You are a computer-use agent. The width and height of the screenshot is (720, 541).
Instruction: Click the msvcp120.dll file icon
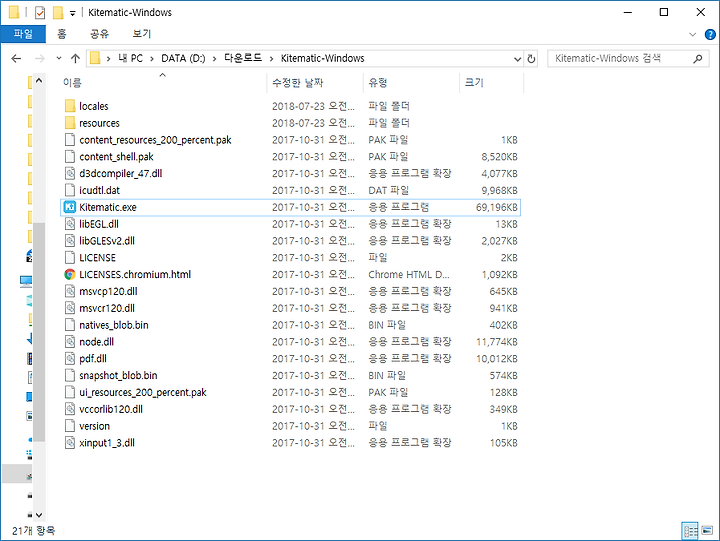[x=70, y=291]
